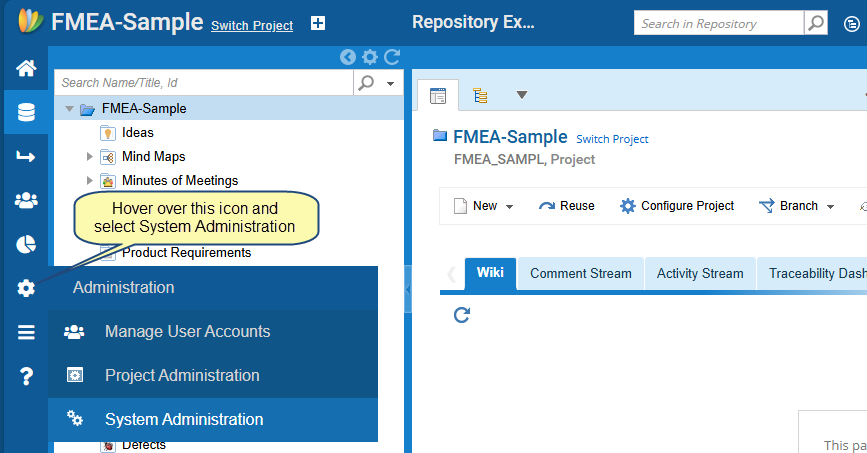
Task: Open the Branch dropdown arrow
Action: (x=830, y=206)
